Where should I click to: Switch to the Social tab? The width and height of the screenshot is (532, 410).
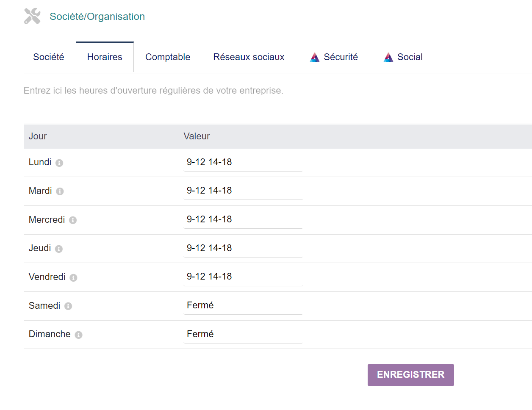[410, 57]
